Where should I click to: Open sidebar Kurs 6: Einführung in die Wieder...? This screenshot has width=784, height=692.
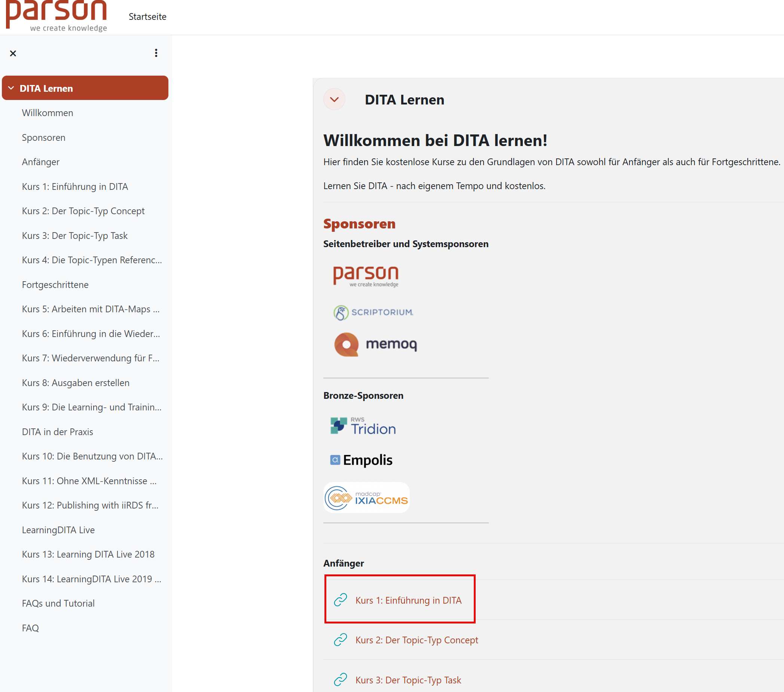(91, 334)
